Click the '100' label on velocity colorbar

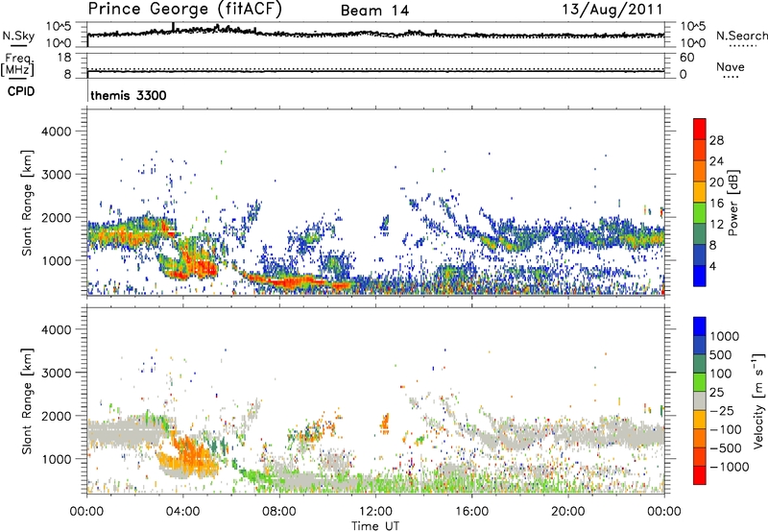720,374
